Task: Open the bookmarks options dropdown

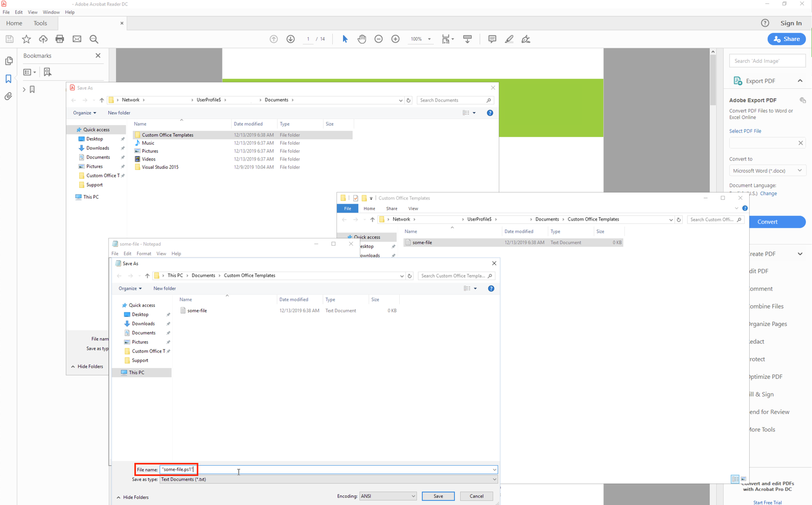Action: coord(30,72)
